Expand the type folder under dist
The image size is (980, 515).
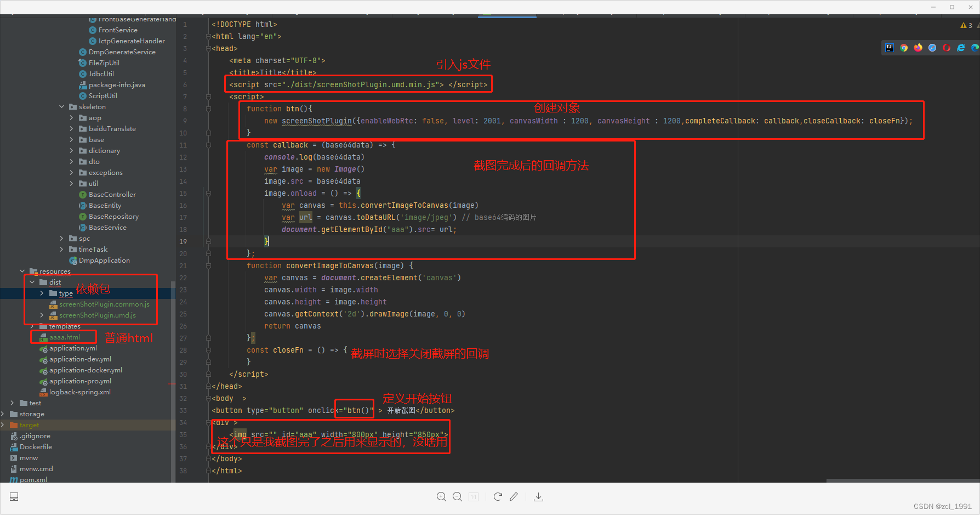click(42, 293)
